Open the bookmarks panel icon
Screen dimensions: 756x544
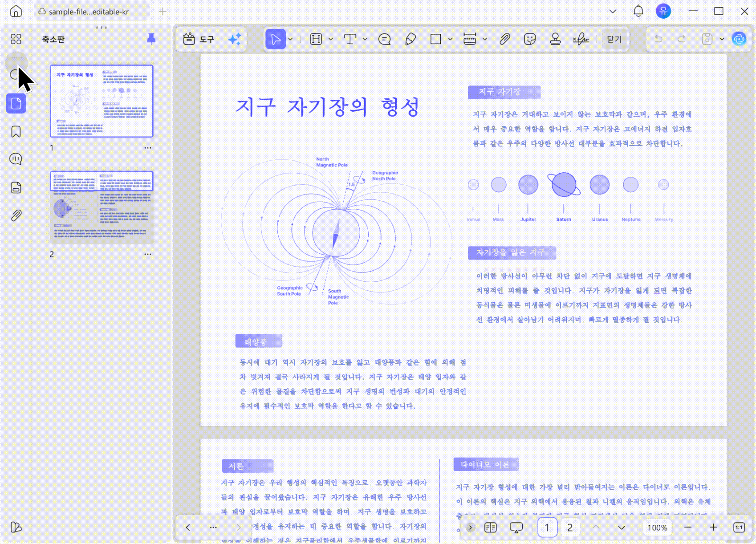[x=16, y=132]
